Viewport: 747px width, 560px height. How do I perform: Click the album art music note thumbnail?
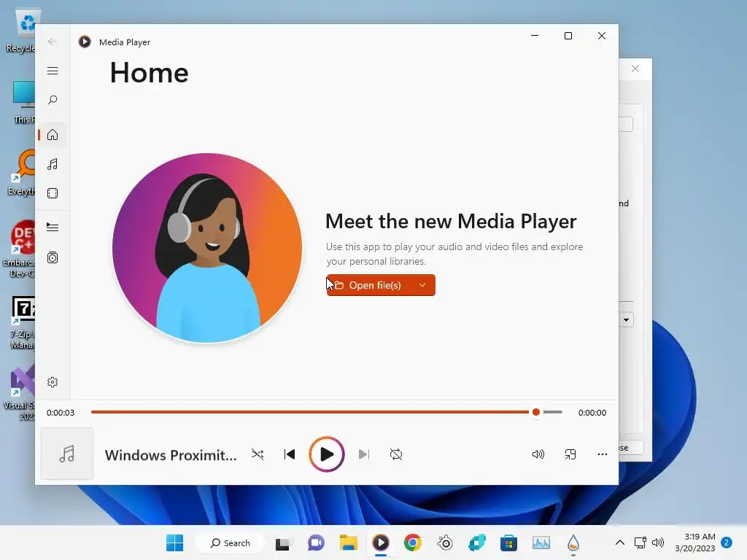[x=66, y=454]
